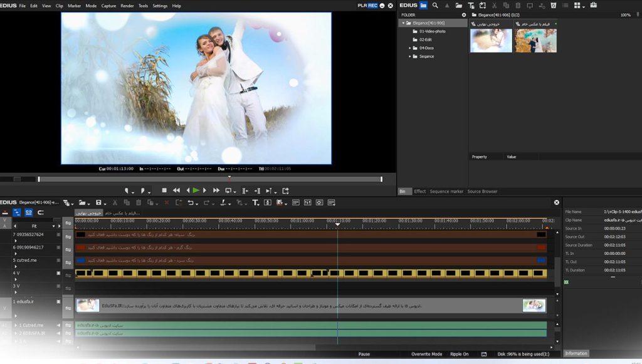Click the Copy icon in timeline toolbar

(127, 202)
